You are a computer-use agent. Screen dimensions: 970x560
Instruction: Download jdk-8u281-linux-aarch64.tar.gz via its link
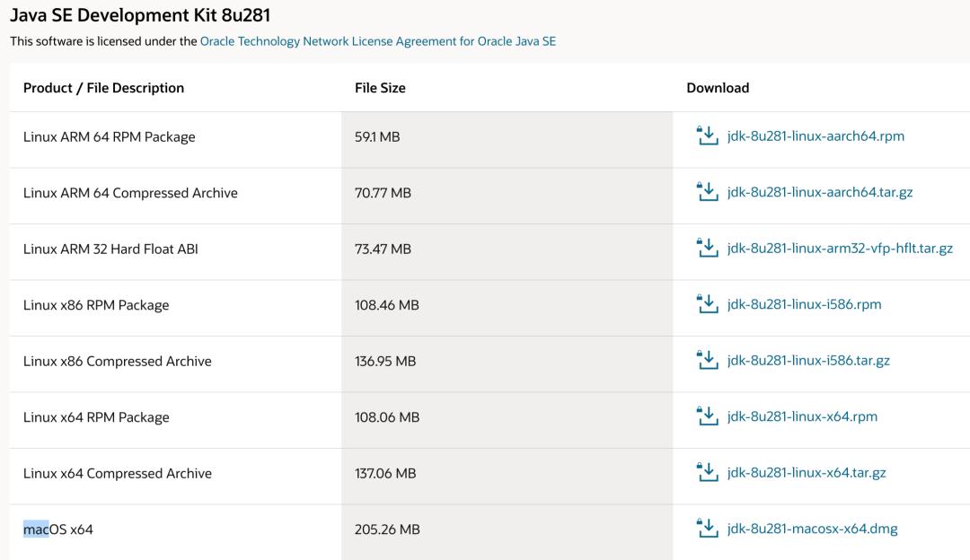pos(820,191)
